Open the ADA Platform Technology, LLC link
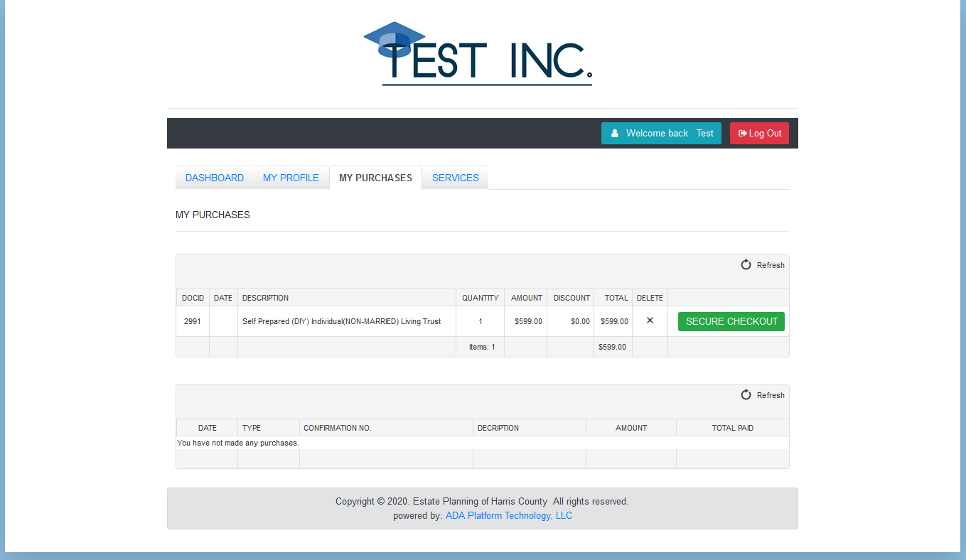This screenshot has width=966, height=560. point(508,516)
